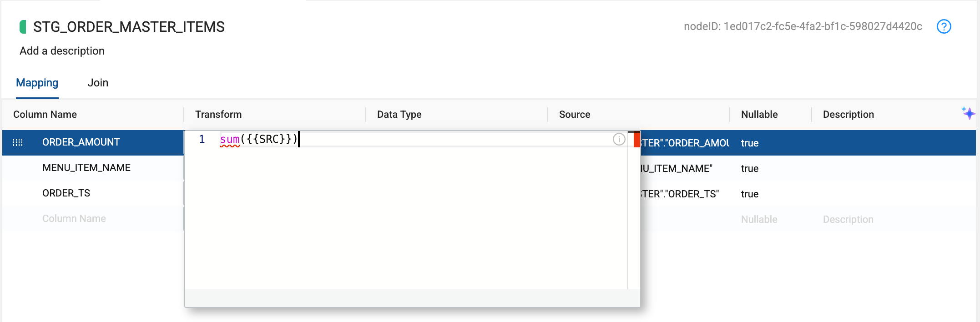Viewport: 980px width, 322px height.
Task: Toggle Nullable true for MENU_ITEM_NAME row
Action: 749,168
